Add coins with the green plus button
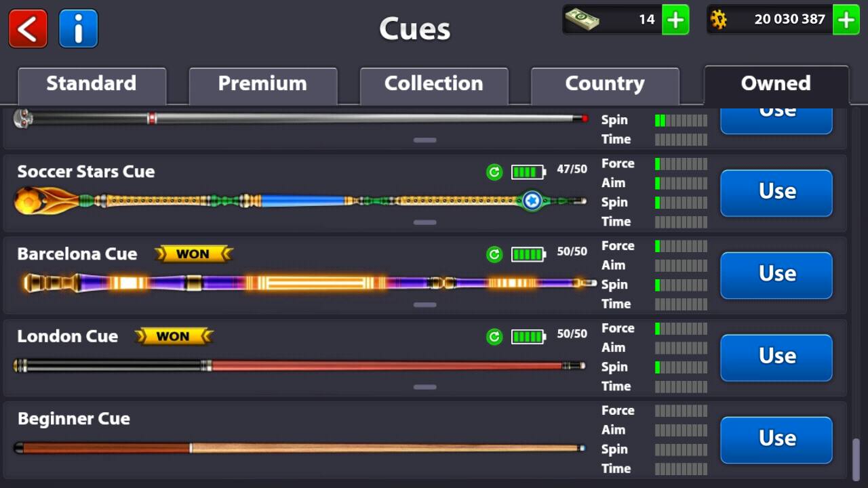Image resolution: width=868 pixels, height=488 pixels. [846, 20]
